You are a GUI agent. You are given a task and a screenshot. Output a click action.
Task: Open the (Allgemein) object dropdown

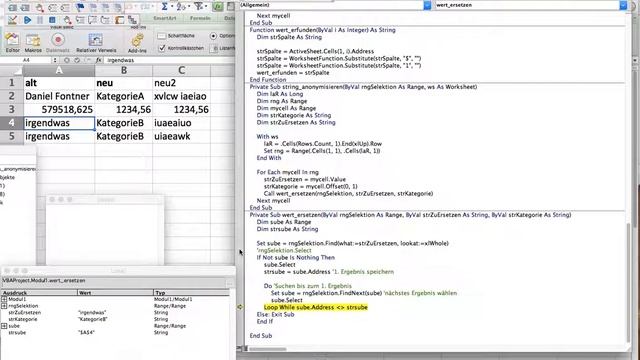(x=427, y=5)
